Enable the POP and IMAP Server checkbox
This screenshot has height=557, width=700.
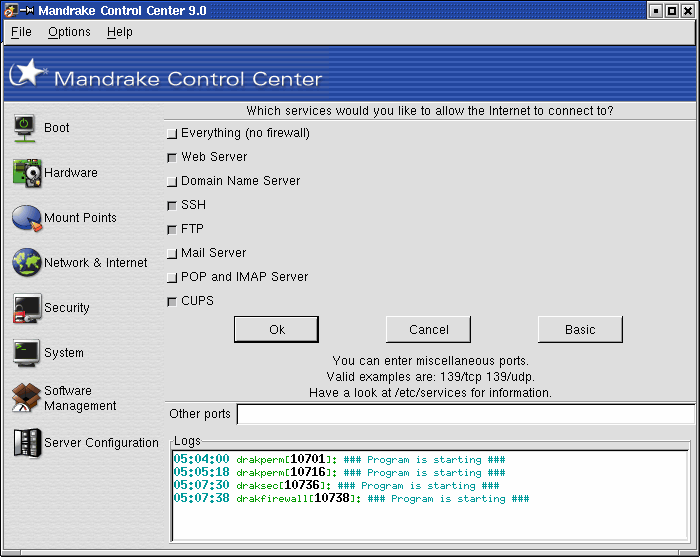pyautogui.click(x=172, y=278)
